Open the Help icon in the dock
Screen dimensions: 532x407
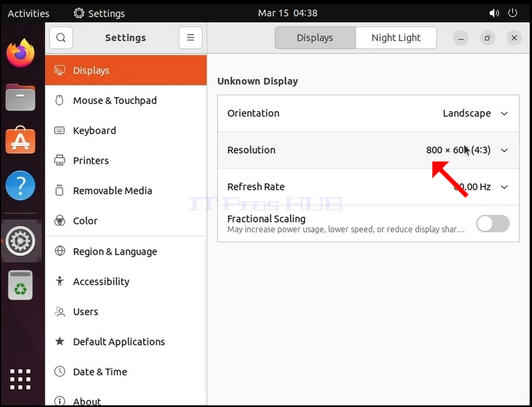coord(21,186)
